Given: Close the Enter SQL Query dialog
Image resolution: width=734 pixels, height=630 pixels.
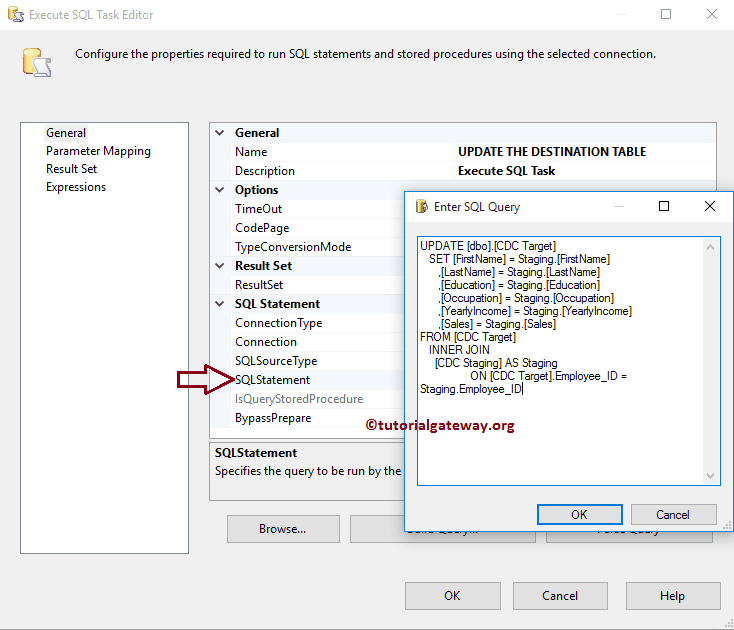Looking at the screenshot, I should [x=710, y=206].
